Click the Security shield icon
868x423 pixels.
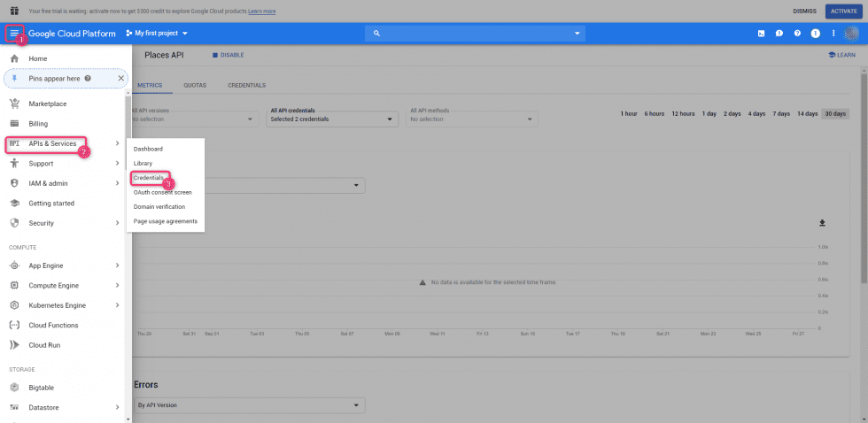click(x=15, y=223)
